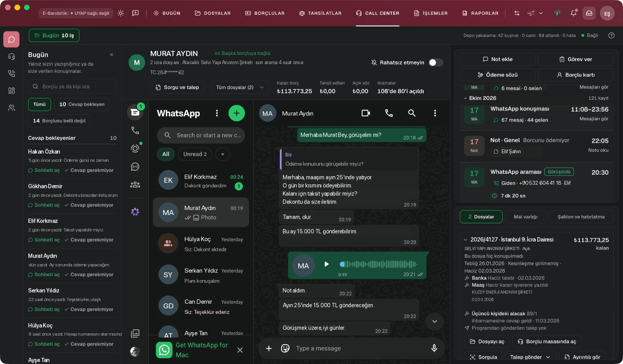The height and width of the screenshot is (364, 623).
Task: Switch to the Şablon ve hatırlatma tab
Action: click(581, 217)
